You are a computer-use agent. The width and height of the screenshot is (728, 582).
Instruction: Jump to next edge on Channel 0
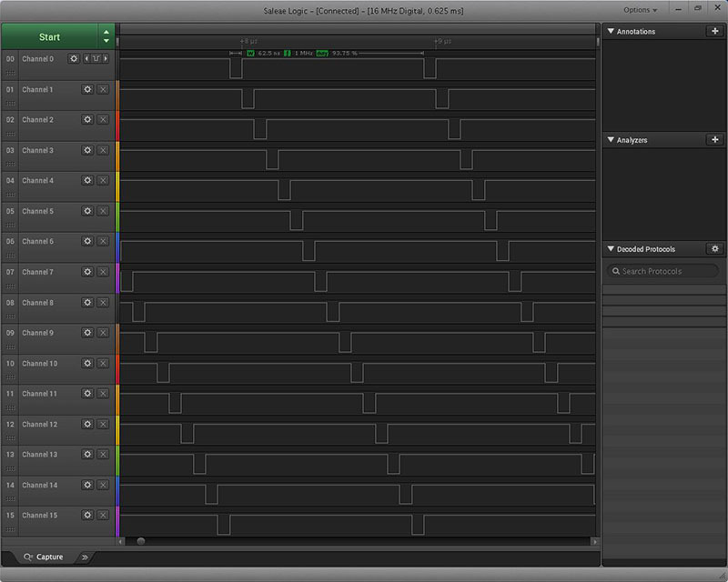coord(106,59)
